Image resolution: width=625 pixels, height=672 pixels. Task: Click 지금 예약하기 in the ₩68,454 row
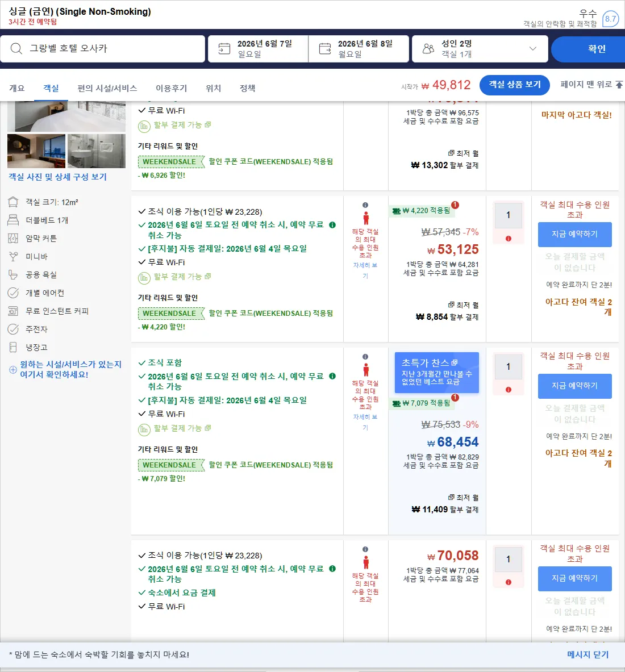[575, 386]
